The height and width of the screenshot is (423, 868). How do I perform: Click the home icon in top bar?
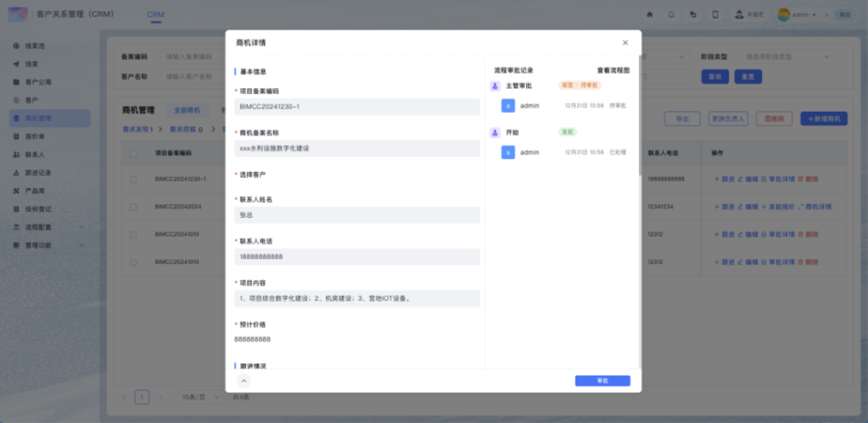tap(649, 14)
